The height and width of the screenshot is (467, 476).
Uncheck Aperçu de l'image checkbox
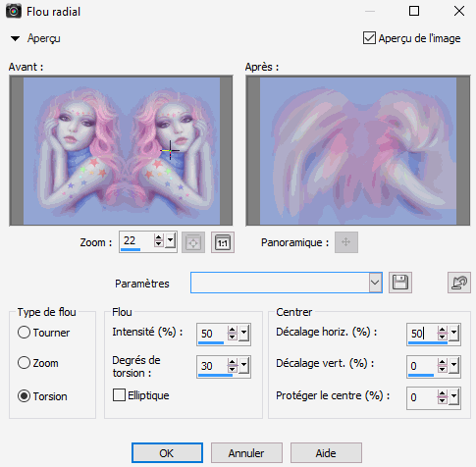click(369, 38)
